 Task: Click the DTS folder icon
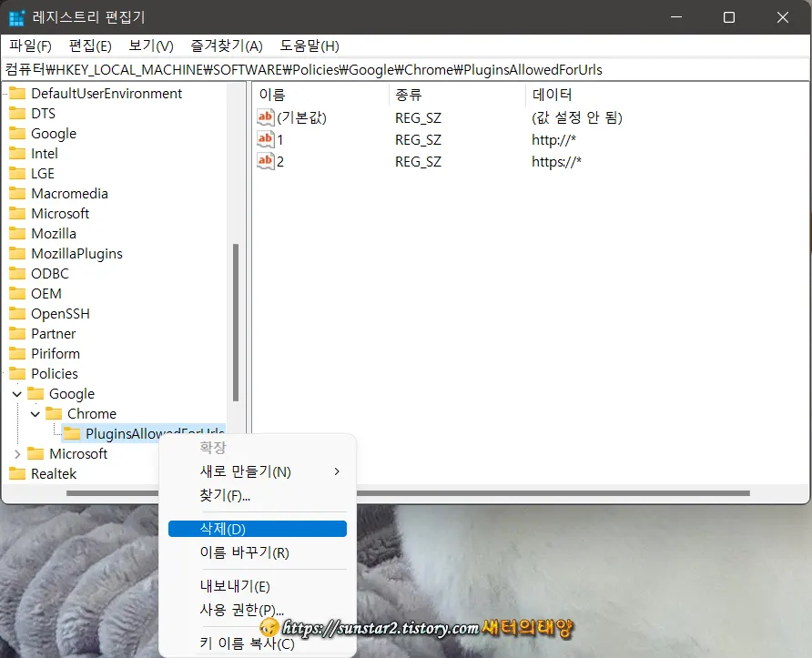click(x=17, y=114)
